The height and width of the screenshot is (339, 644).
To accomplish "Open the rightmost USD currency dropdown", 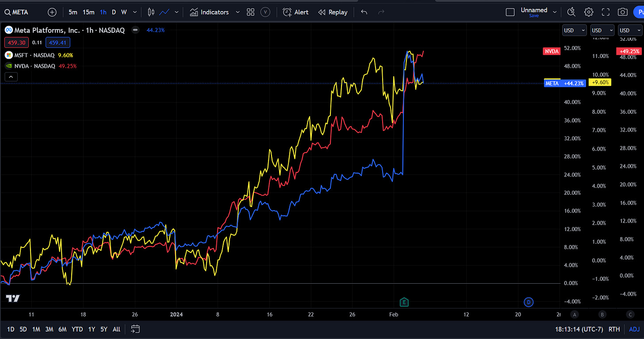I will 630,30.
